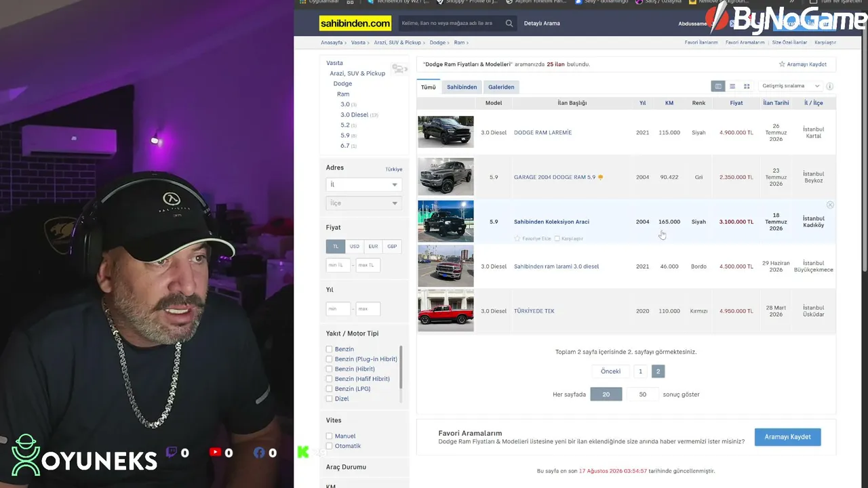Screen dimensions: 868x488
Task: Click the blue Aramayı Kaydet button
Action: click(x=787, y=437)
